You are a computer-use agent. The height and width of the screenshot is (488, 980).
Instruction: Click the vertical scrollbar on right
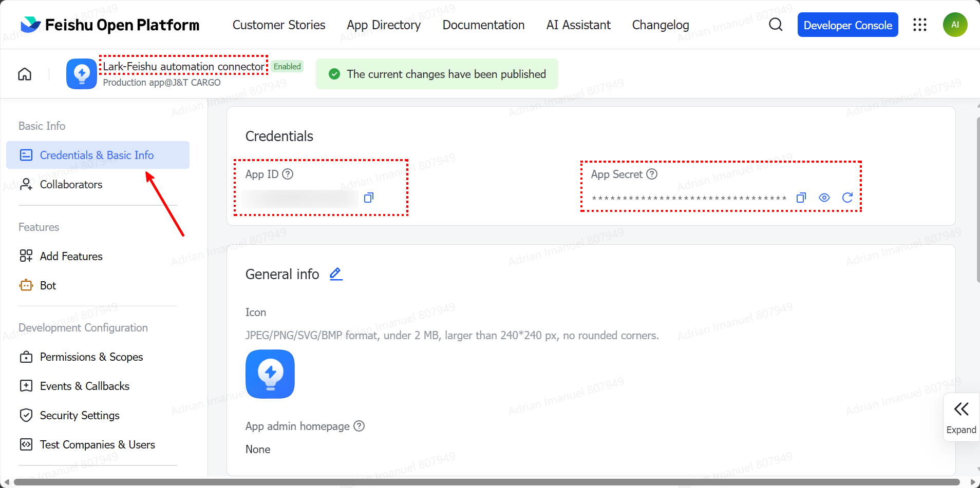point(978,200)
